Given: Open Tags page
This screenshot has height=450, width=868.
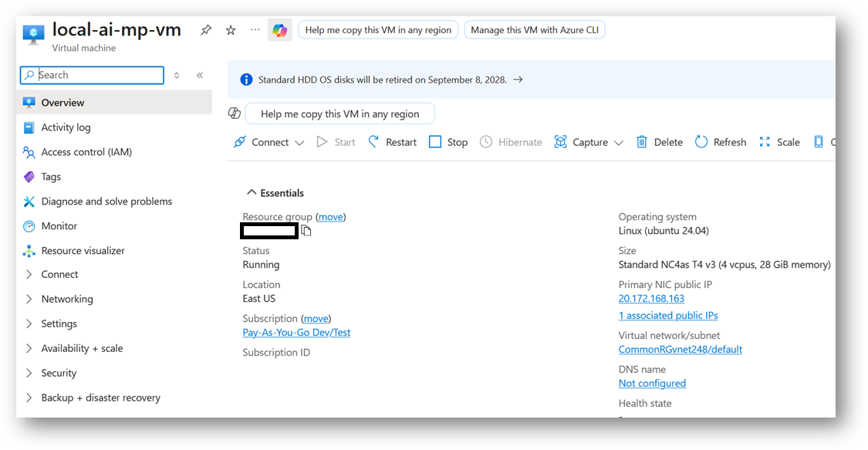Looking at the screenshot, I should click(x=51, y=177).
